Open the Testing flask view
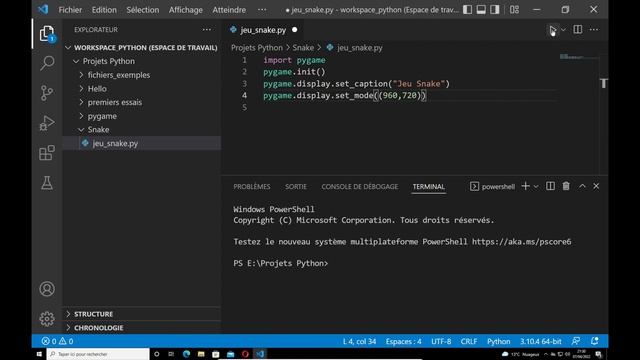Screen dimensions: 640x360 tap(47, 182)
